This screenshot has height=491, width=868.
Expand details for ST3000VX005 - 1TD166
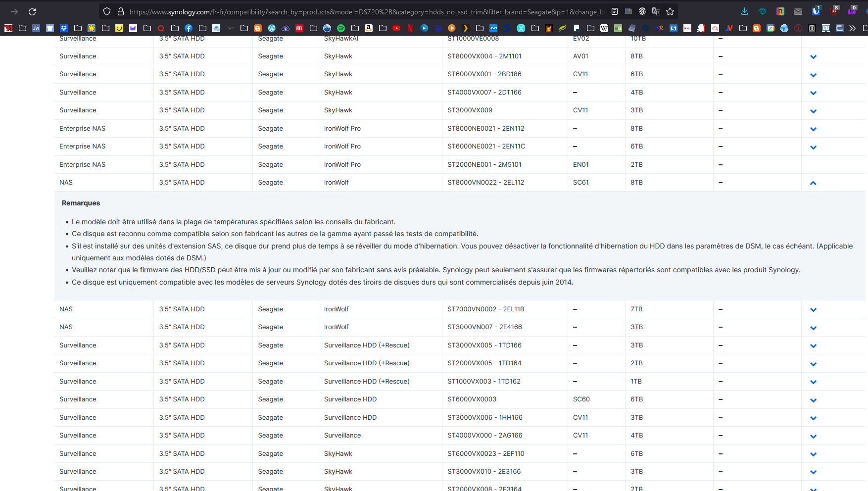(813, 345)
